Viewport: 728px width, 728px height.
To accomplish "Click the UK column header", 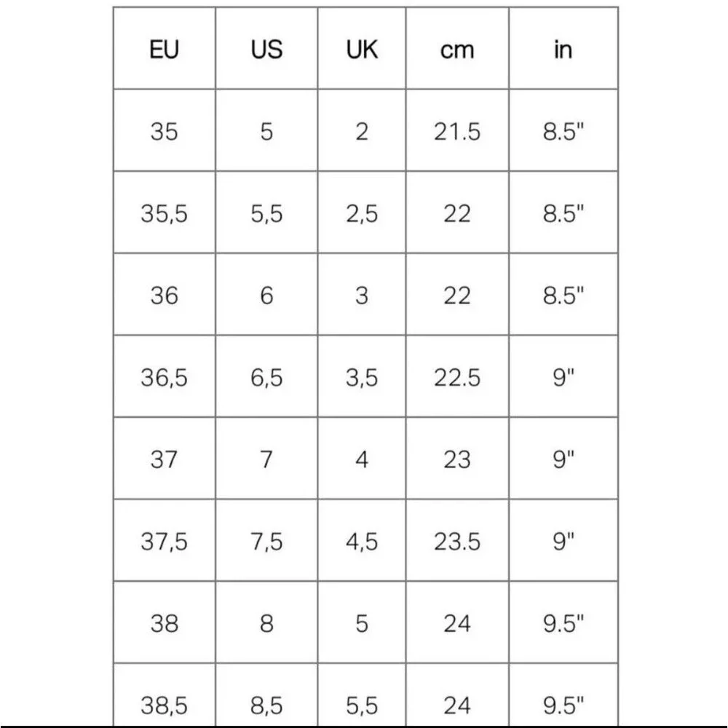I will [362, 48].
